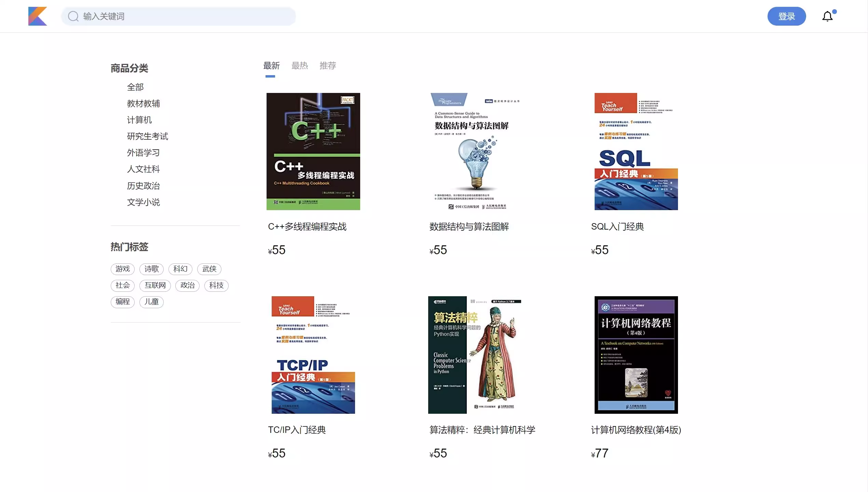Switch to the 推荐 tab

[327, 65]
